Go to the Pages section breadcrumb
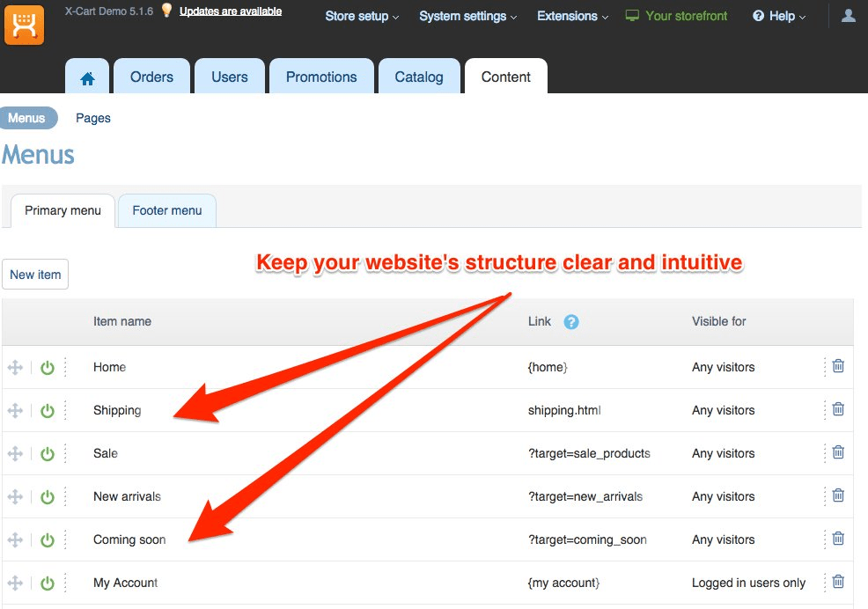The width and height of the screenshot is (868, 609). (x=92, y=117)
